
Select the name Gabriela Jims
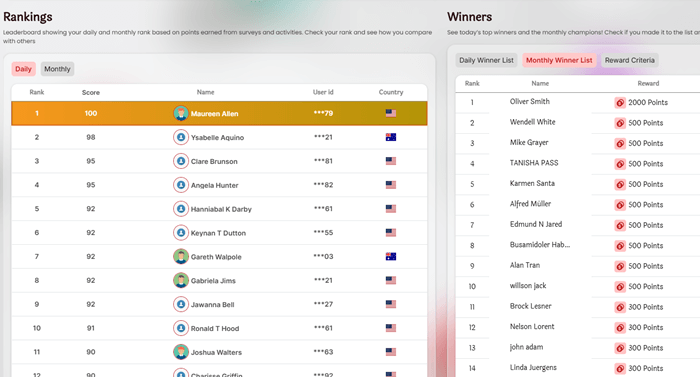pyautogui.click(x=213, y=281)
